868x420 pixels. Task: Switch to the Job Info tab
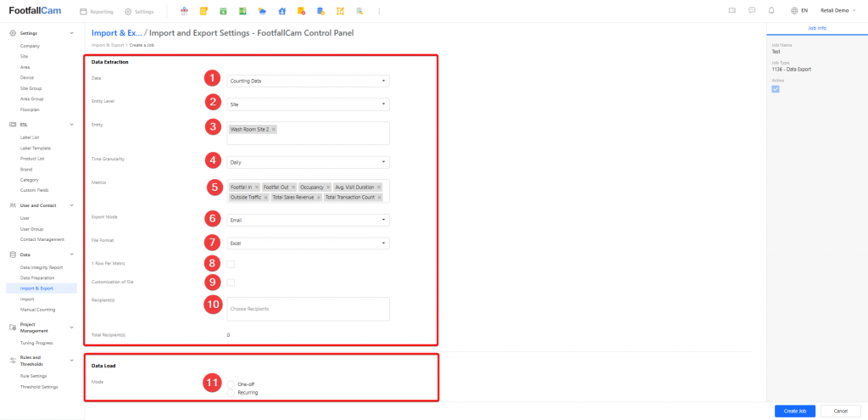click(x=817, y=28)
